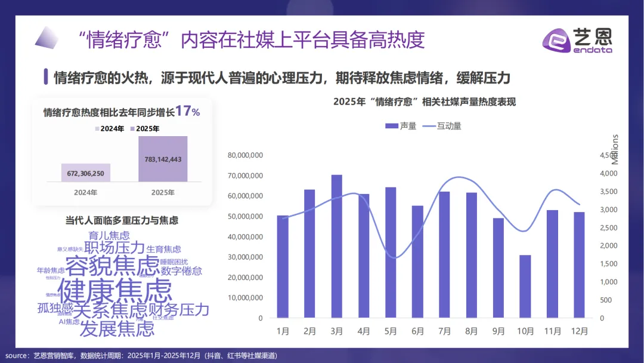This screenshot has height=363, width=644.
Task: Click the source footnote text
Action: 141,356
